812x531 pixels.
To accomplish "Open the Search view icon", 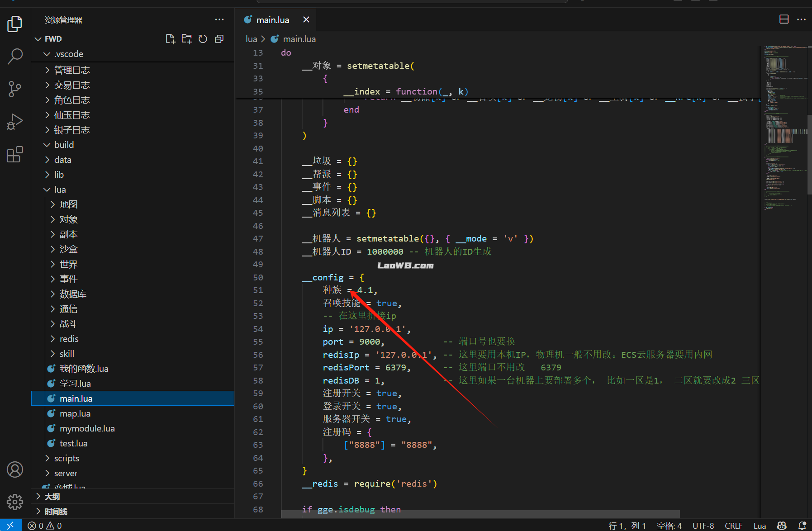I will pos(15,57).
